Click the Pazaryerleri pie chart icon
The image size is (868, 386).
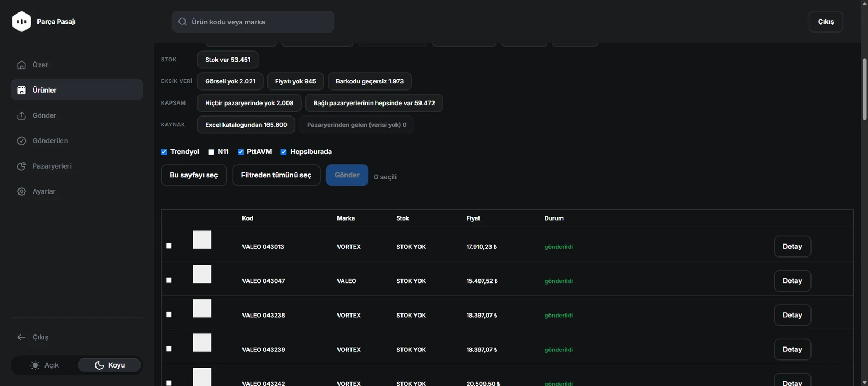[22, 166]
